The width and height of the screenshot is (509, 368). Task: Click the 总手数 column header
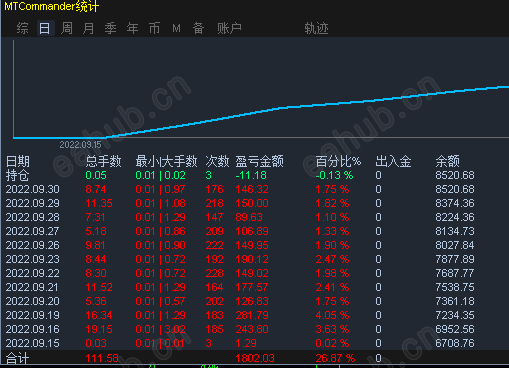point(103,162)
